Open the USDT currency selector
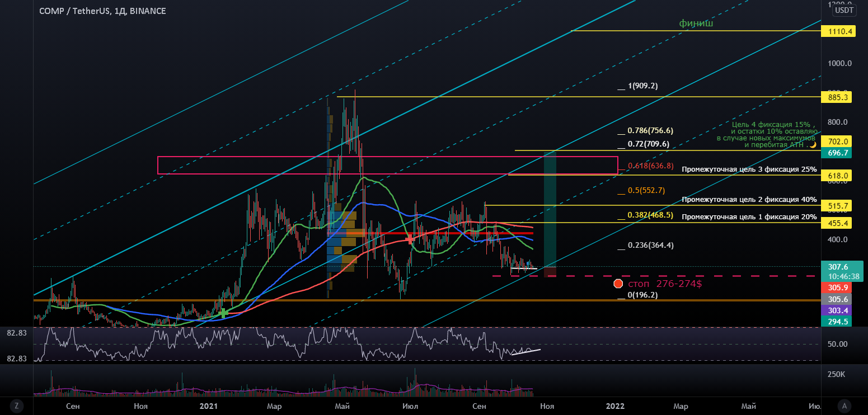Image resolution: width=868 pixels, height=415 pixels. click(844, 10)
